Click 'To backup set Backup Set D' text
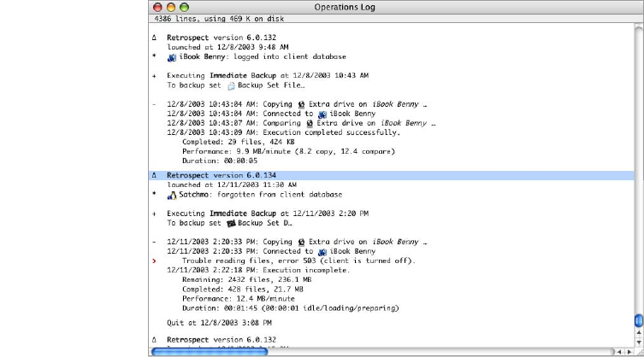 [229, 223]
